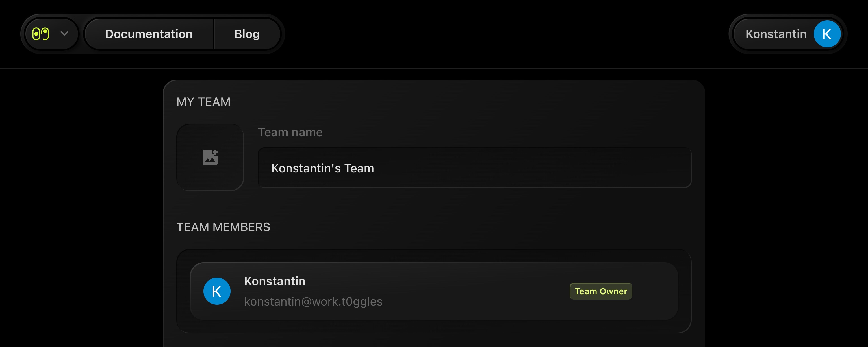Open the Documentation page
The width and height of the screenshot is (868, 347).
coord(149,34)
